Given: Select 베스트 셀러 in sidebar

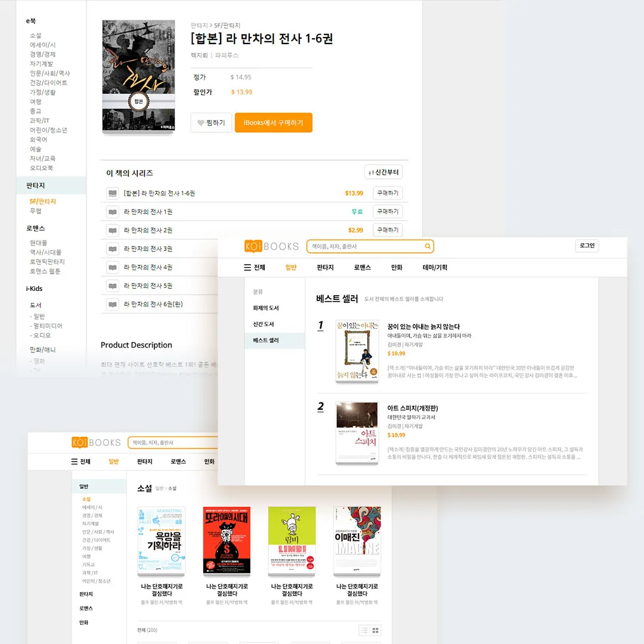Looking at the screenshot, I should click(274, 340).
